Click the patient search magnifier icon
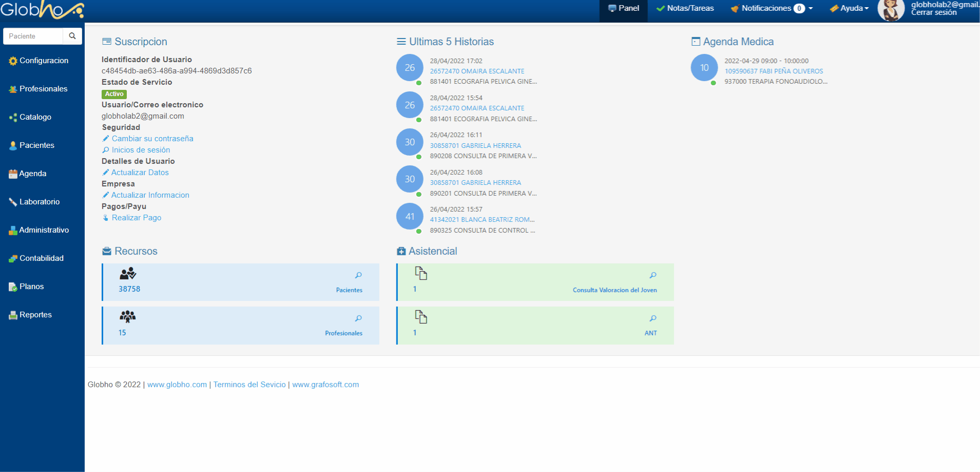 coord(72,36)
